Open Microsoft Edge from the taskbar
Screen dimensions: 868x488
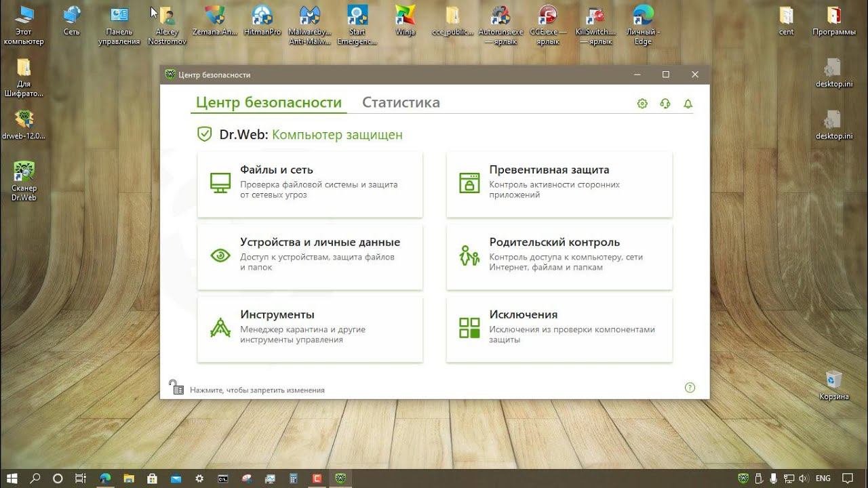105,479
